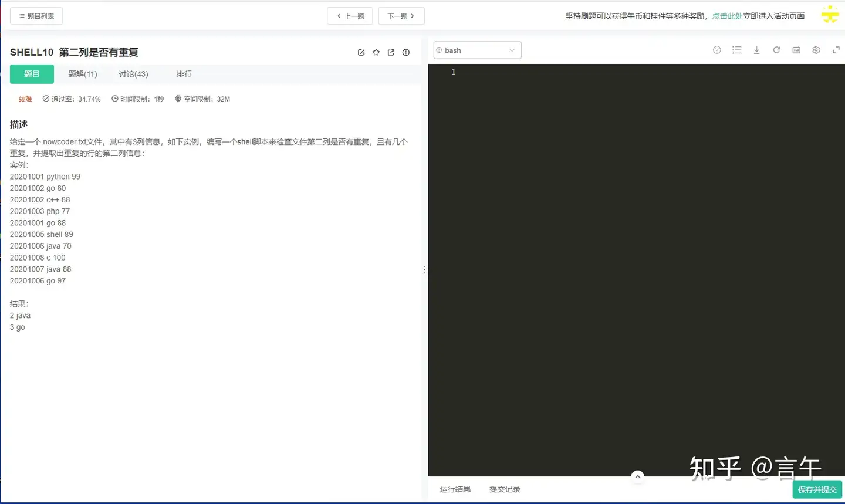Open the 题目列表 problem list
This screenshot has height=504, width=845.
coord(36,16)
